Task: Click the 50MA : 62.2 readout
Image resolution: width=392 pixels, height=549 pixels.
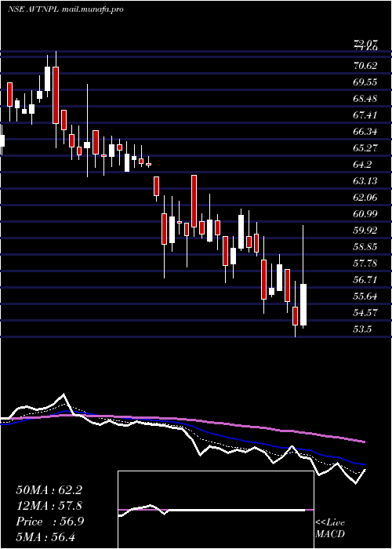Action: point(49,490)
